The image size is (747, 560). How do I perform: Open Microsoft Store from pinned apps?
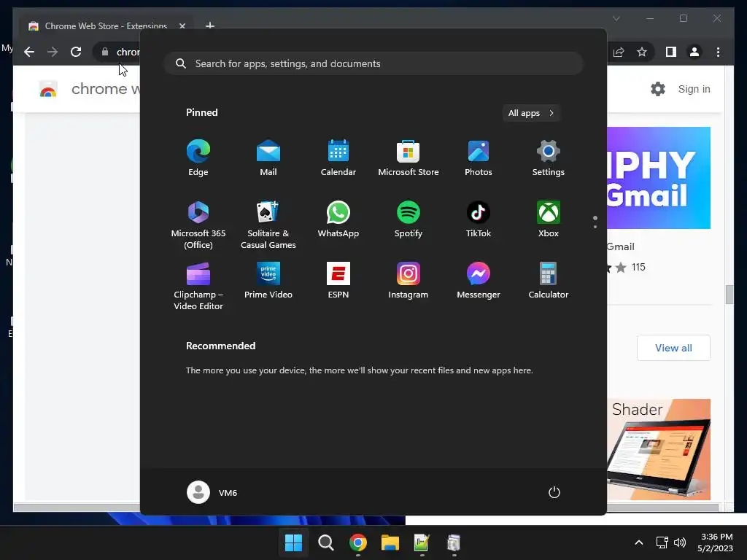tap(409, 158)
